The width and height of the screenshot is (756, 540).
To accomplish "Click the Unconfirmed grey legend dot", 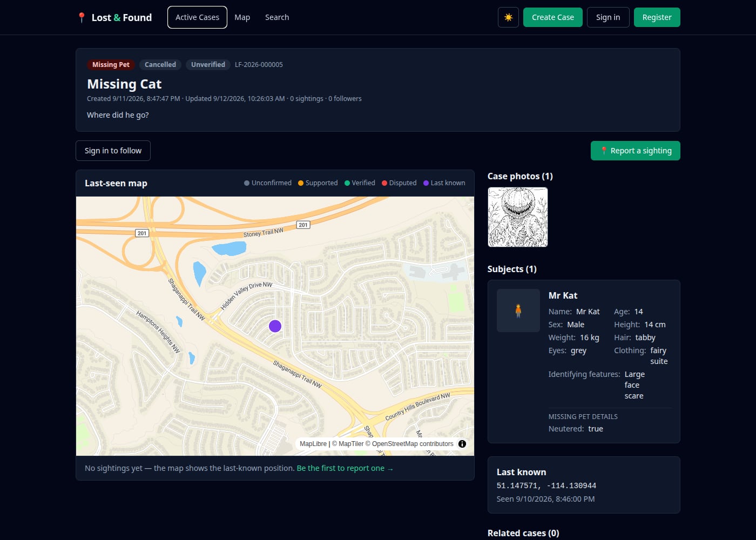I will 247,183.
